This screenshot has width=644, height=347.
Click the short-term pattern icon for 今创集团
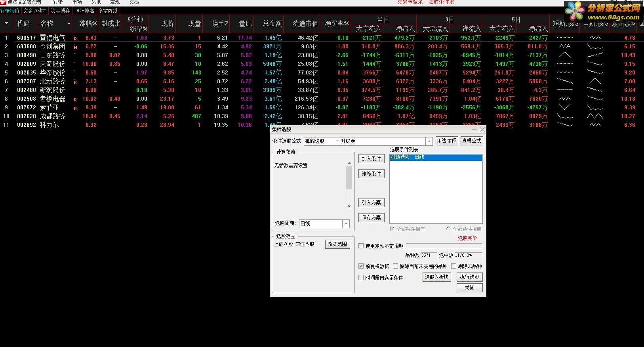tap(565, 46)
